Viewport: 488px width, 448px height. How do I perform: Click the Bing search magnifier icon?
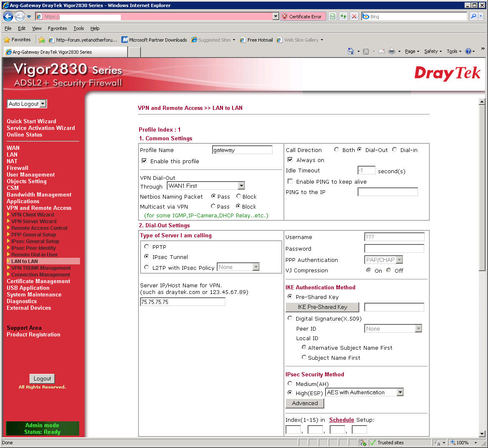tap(473, 16)
